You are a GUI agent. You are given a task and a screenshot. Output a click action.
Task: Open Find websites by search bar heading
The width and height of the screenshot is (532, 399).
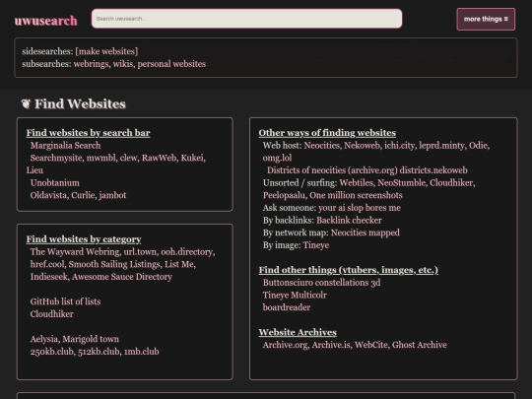(89, 133)
